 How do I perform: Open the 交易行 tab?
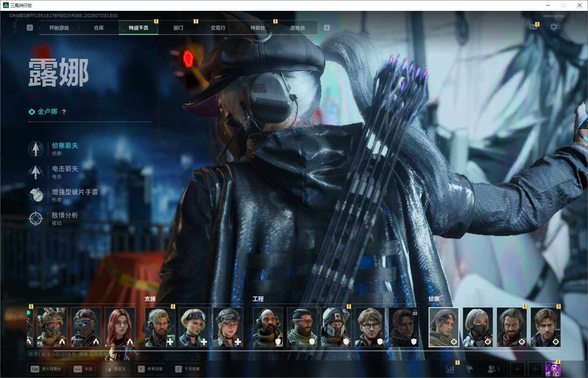click(x=218, y=28)
